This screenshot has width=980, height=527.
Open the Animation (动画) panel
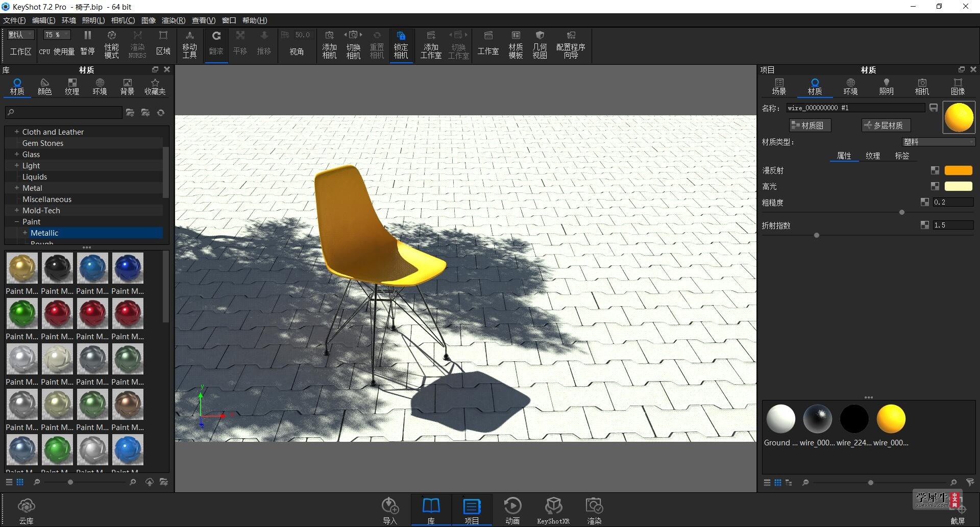(512, 511)
